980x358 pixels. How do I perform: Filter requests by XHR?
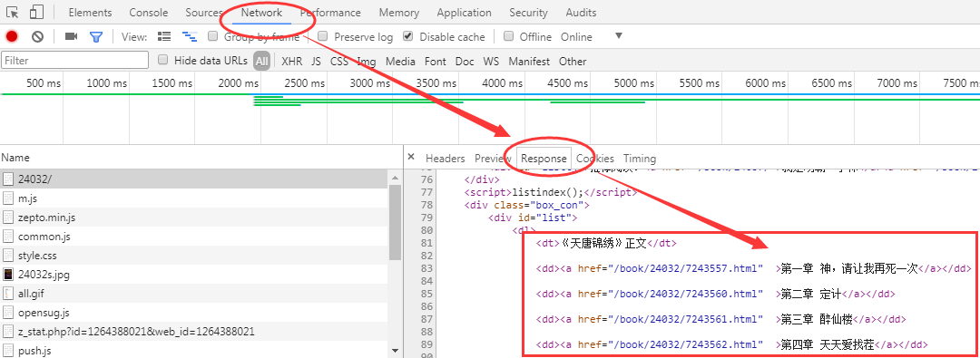(292, 62)
